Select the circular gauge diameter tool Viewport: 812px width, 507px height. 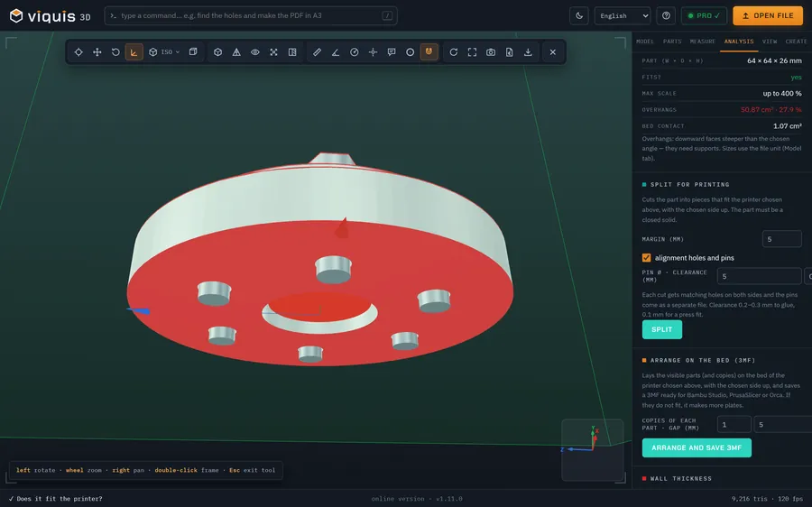point(355,51)
